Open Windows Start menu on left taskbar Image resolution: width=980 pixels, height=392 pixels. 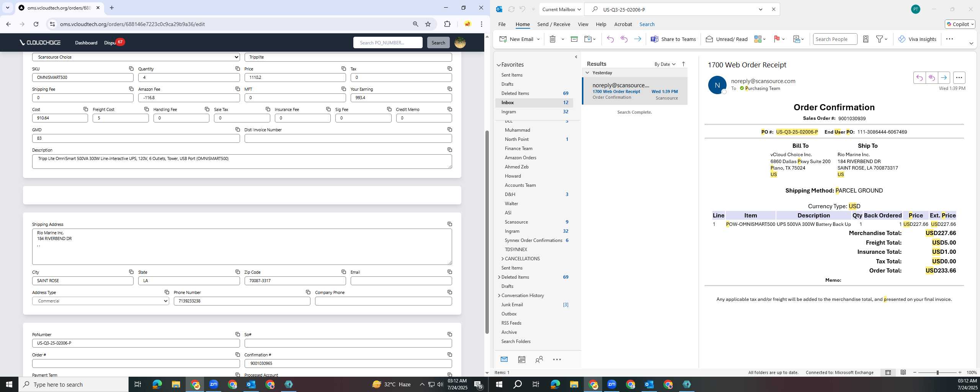click(9, 384)
